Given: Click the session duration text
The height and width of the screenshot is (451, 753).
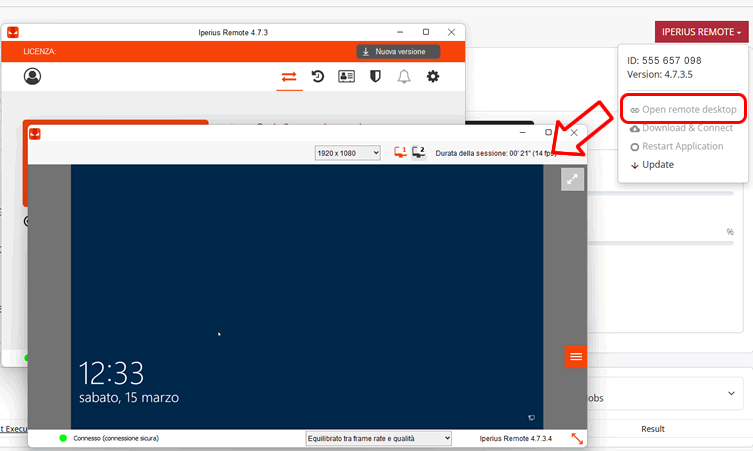Looking at the screenshot, I should click(496, 153).
